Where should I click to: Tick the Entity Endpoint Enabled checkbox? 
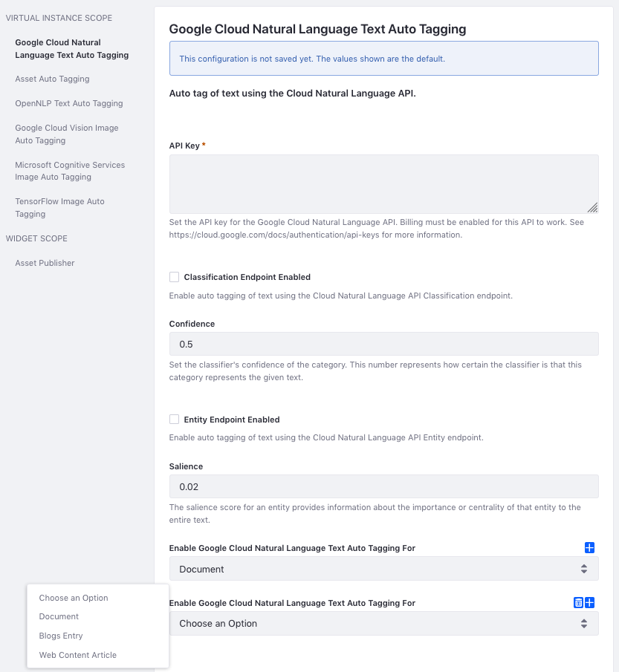(x=174, y=420)
